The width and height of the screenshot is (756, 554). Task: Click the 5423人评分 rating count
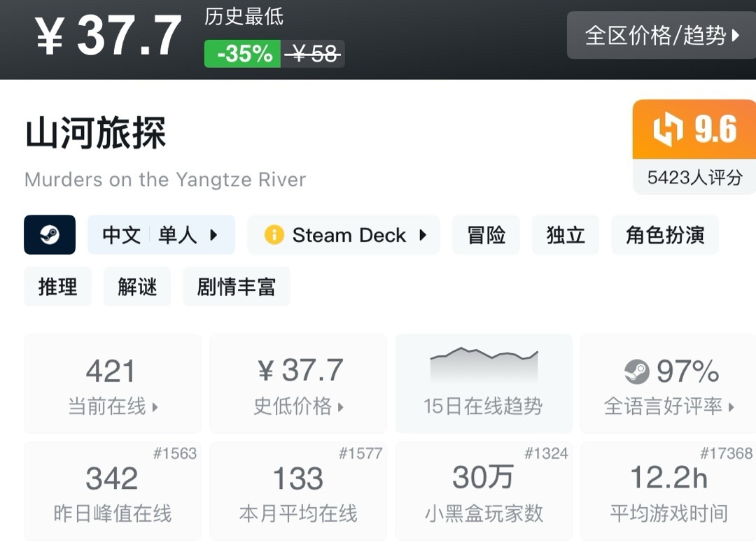[x=694, y=178]
